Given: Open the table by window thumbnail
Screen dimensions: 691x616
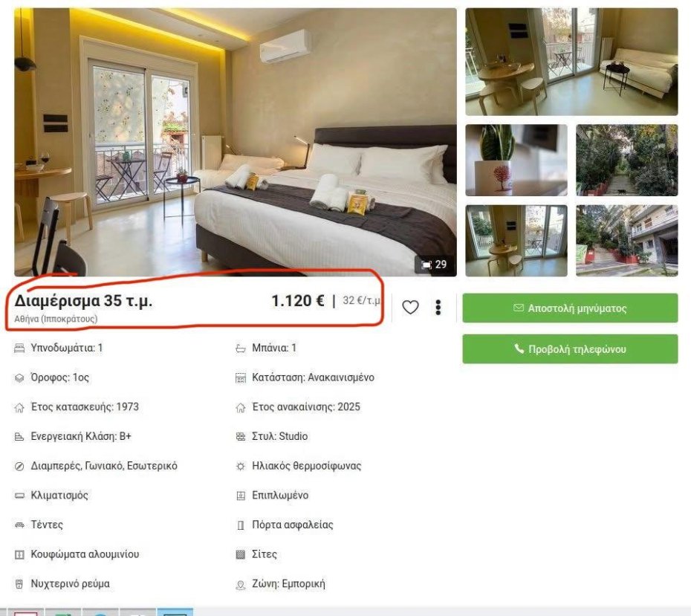Looking at the screenshot, I should pyautogui.click(x=516, y=241).
